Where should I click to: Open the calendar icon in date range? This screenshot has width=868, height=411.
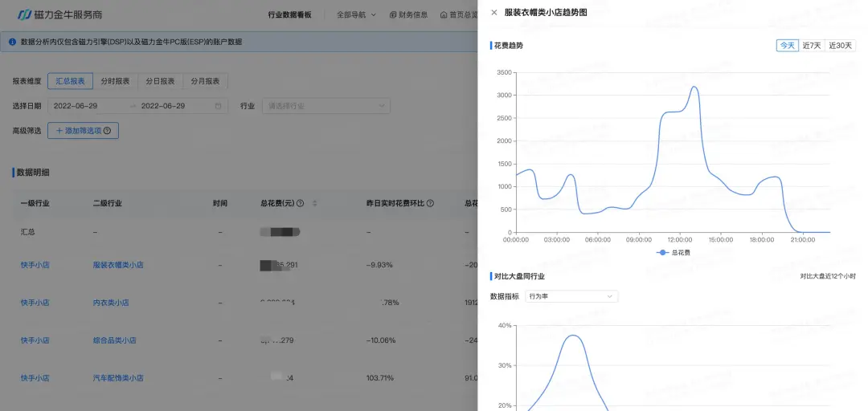218,106
